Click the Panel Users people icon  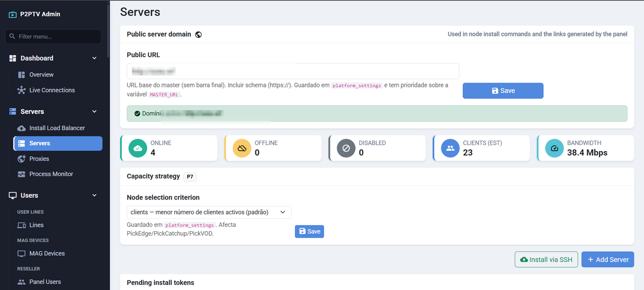point(21,282)
